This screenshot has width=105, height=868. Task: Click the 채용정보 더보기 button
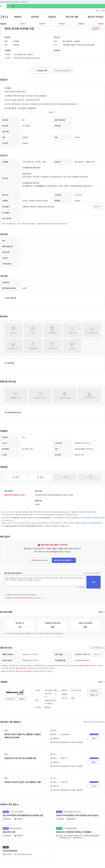point(94,695)
